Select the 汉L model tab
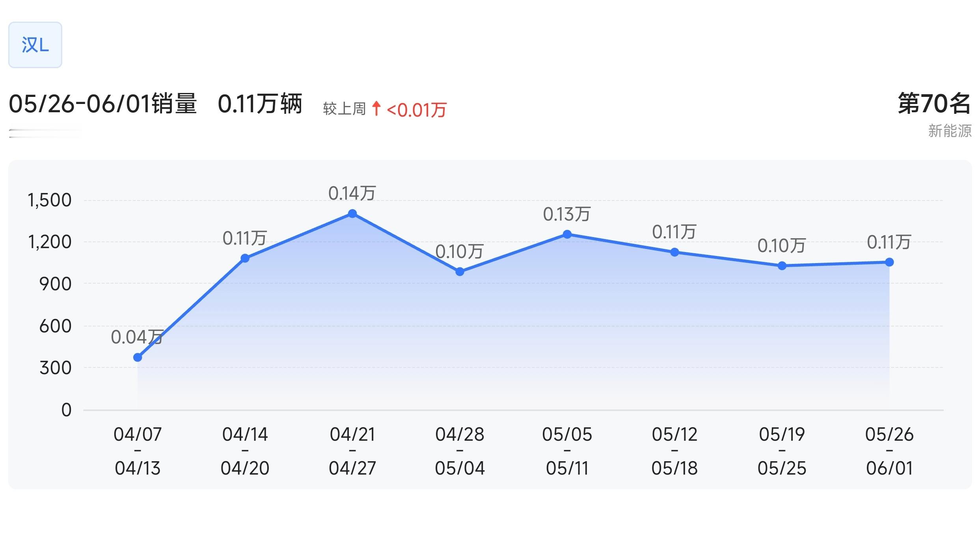The height and width of the screenshot is (551, 980). [35, 45]
